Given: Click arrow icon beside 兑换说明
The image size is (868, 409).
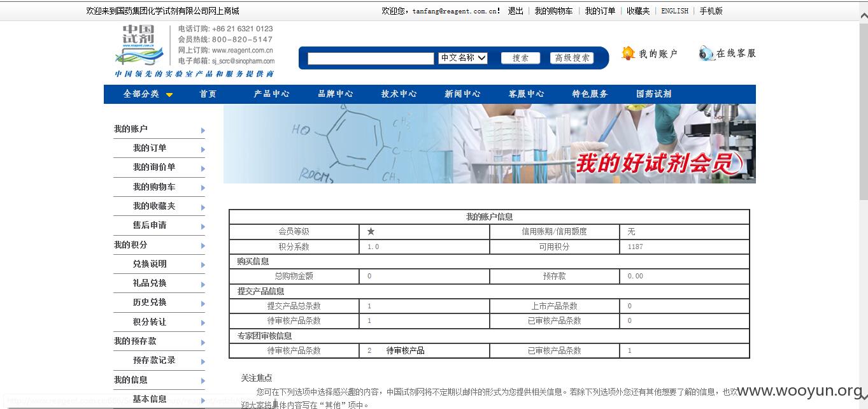Looking at the screenshot, I should point(203,266).
